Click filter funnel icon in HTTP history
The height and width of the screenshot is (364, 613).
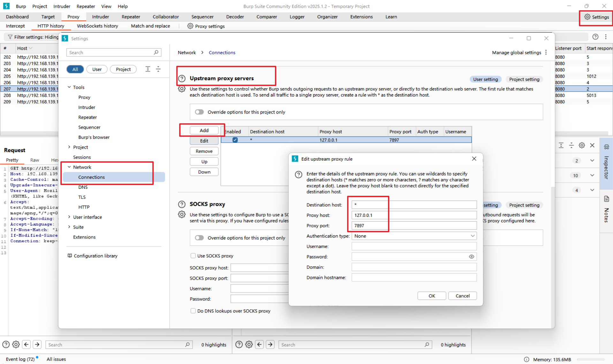[x=10, y=37]
